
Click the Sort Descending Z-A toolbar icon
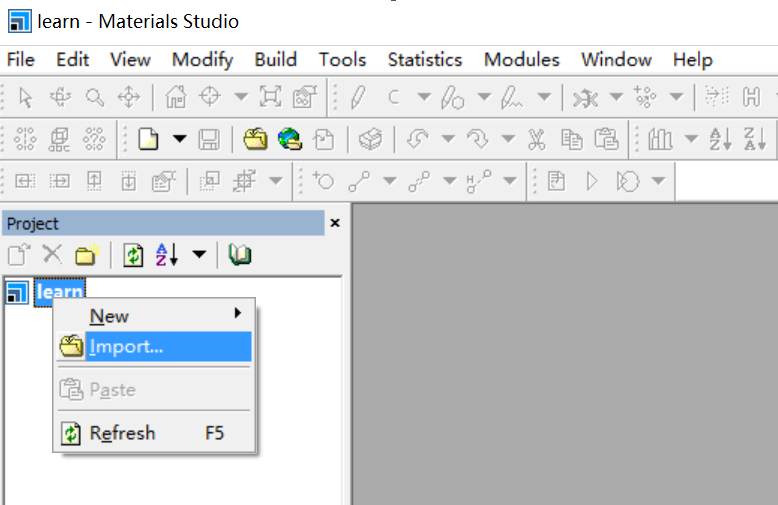pos(755,139)
